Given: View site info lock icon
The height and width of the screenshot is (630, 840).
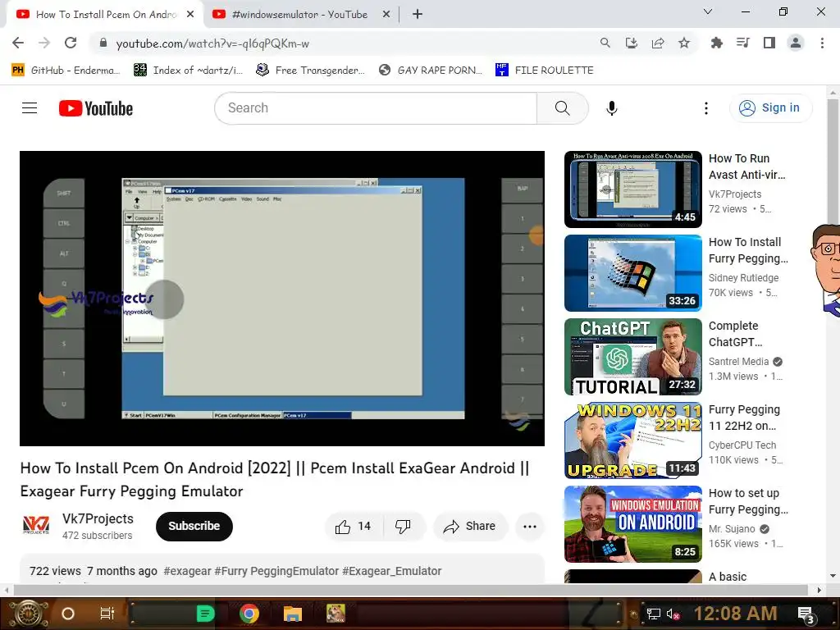Looking at the screenshot, I should click(103, 43).
